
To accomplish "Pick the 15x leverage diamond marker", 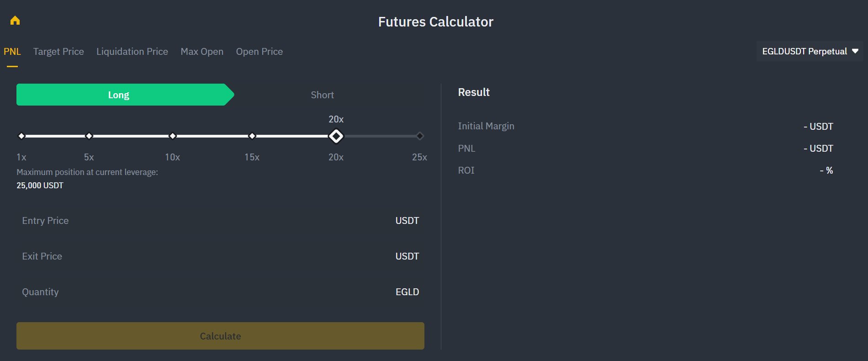I will tap(252, 136).
